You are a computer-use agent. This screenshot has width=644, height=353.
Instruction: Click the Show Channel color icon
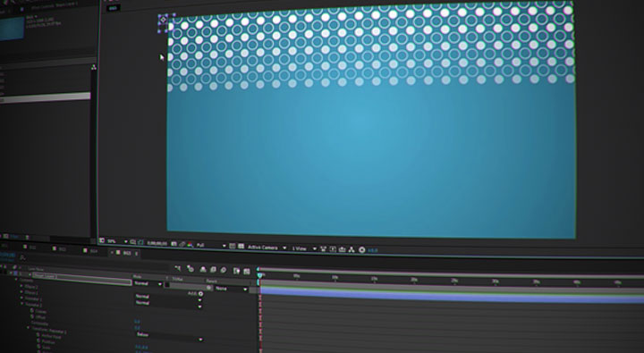coord(191,245)
